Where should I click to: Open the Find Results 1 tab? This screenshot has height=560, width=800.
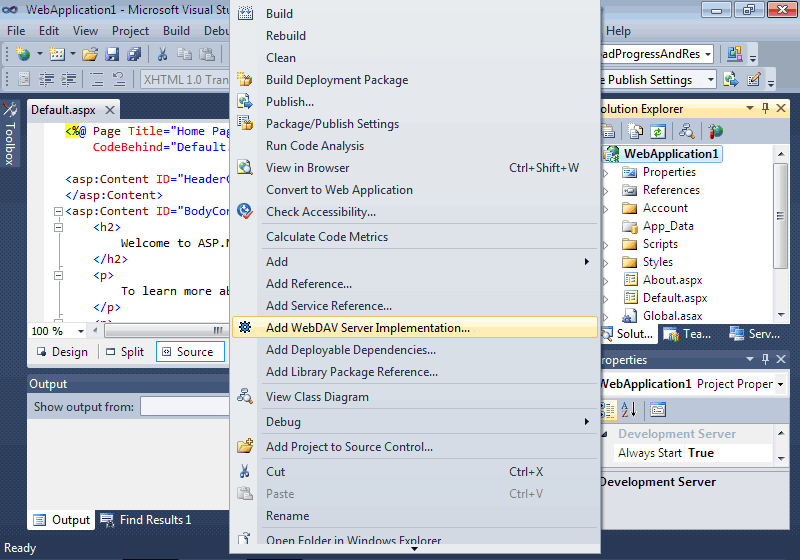tap(146, 520)
